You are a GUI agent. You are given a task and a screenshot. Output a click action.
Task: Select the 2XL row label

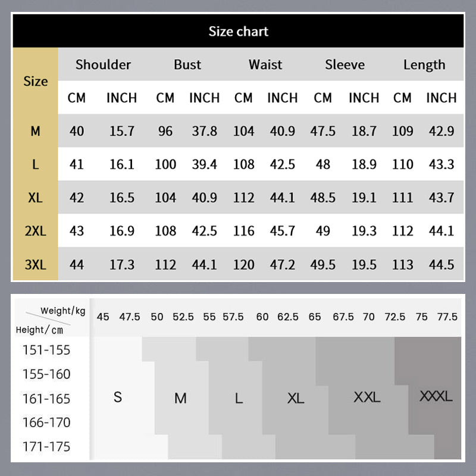[36, 231]
